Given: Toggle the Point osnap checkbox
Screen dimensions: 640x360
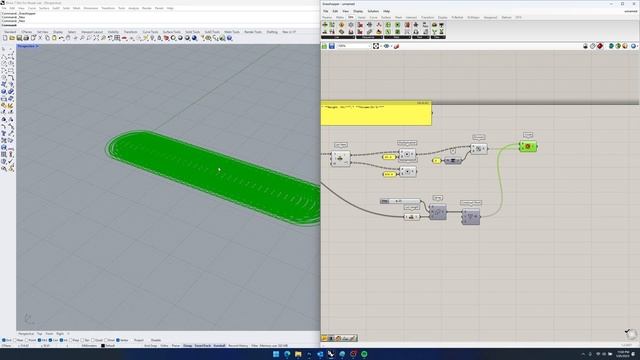Looking at the screenshot, I should 28,340.
